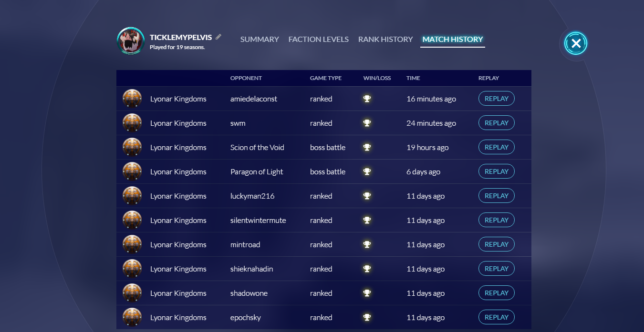Select opponent shieknahadin

click(x=252, y=269)
